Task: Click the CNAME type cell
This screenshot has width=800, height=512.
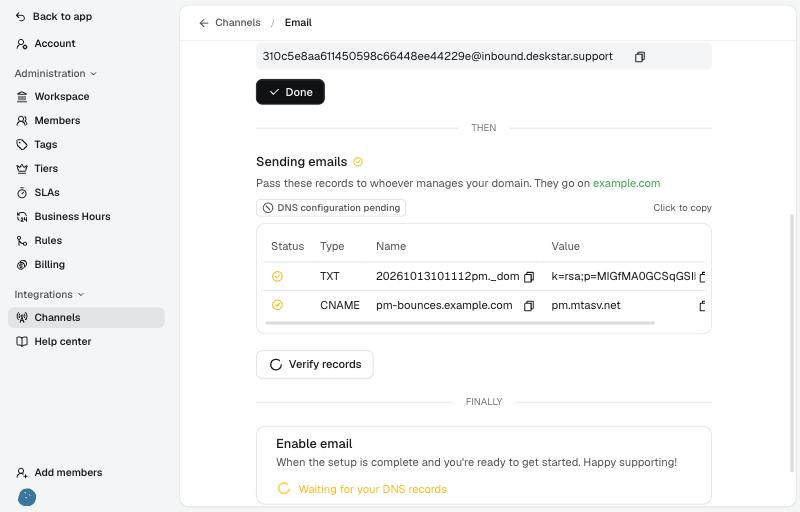Action: 340,305
